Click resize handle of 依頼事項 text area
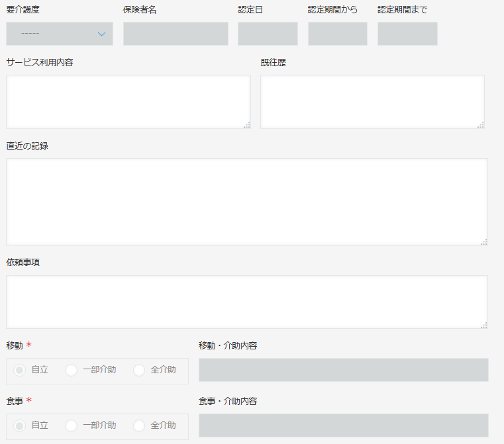 (x=484, y=325)
